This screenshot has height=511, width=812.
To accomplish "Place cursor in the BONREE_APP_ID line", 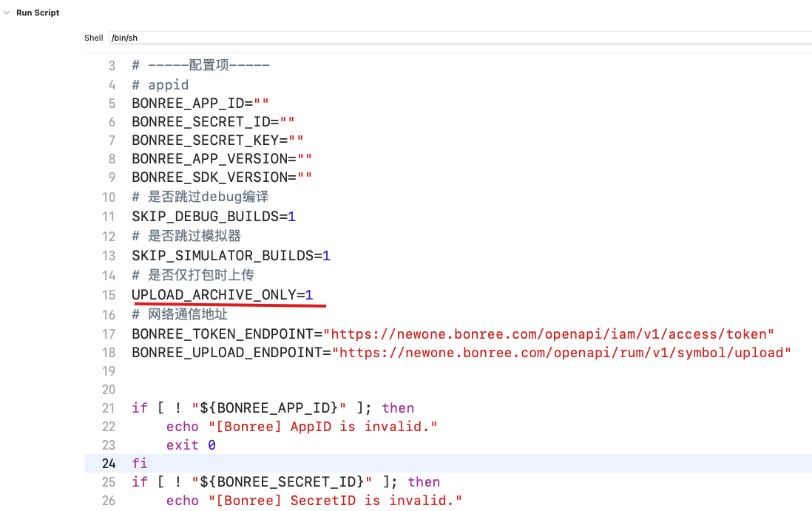I will click(200, 104).
